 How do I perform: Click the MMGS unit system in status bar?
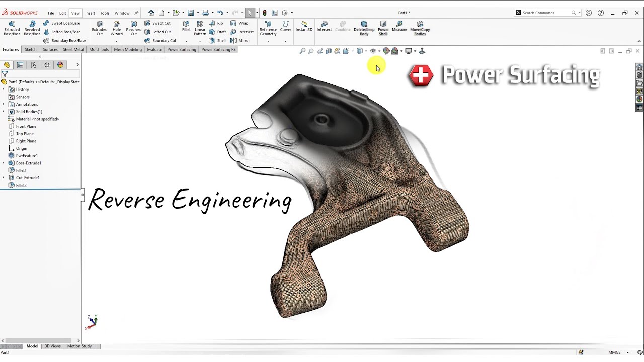615,352
